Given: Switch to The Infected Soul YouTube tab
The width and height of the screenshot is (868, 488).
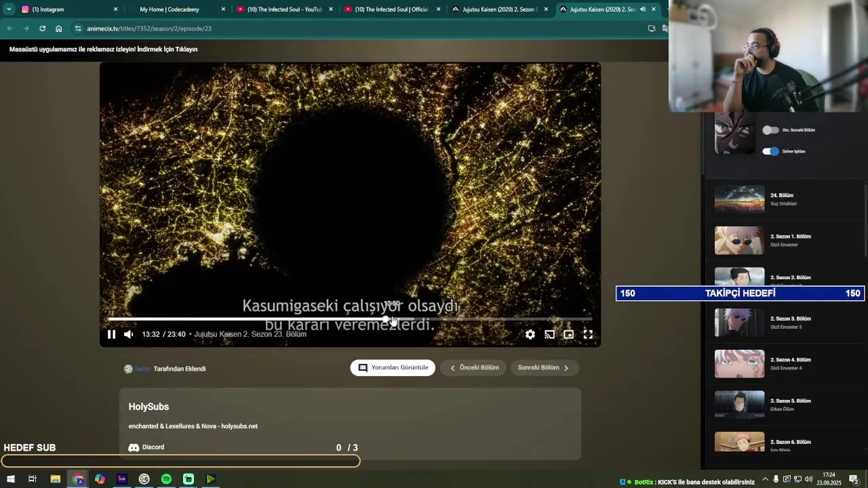Looking at the screenshot, I should coord(283,9).
